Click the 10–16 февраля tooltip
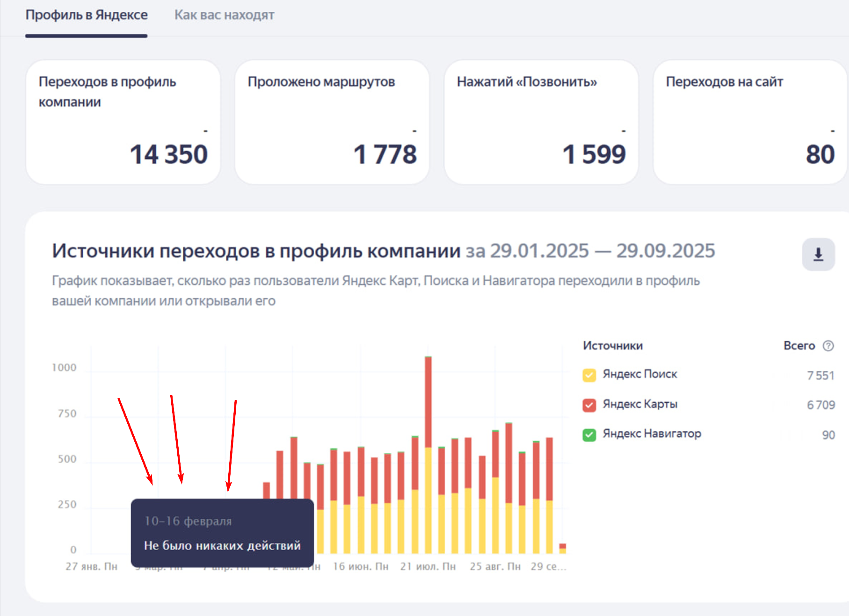 click(x=222, y=533)
